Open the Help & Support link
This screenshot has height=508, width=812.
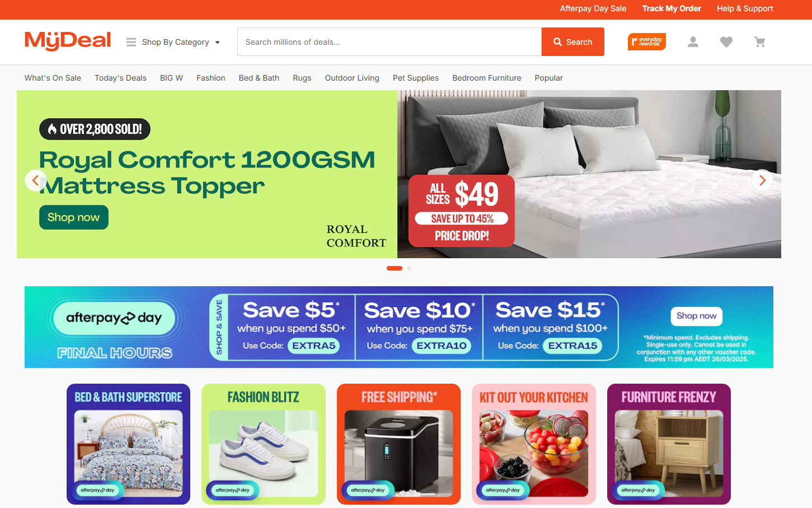coord(745,8)
